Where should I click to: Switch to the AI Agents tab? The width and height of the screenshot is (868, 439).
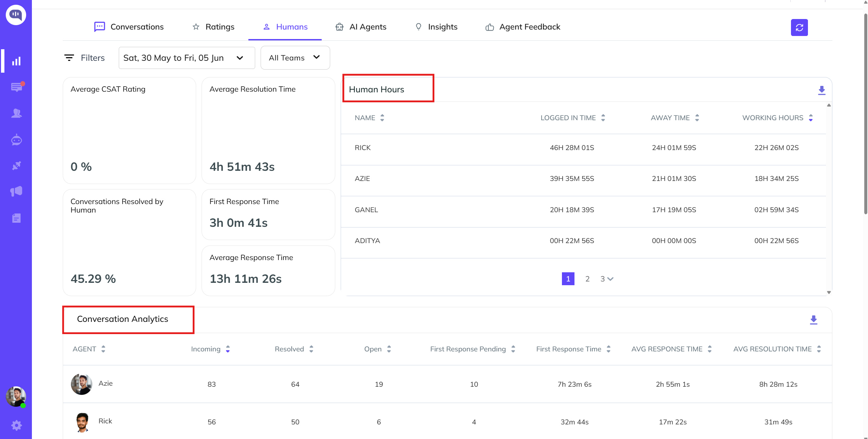pos(361,27)
